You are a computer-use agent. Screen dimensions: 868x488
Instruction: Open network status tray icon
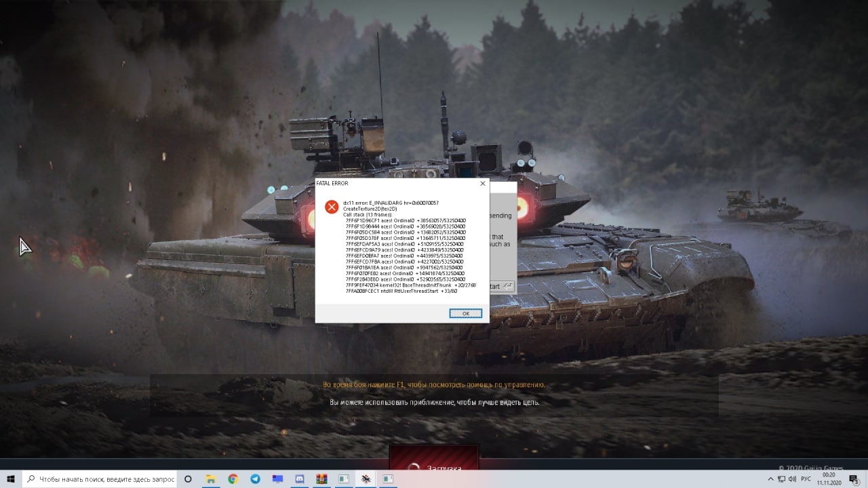[x=781, y=479]
